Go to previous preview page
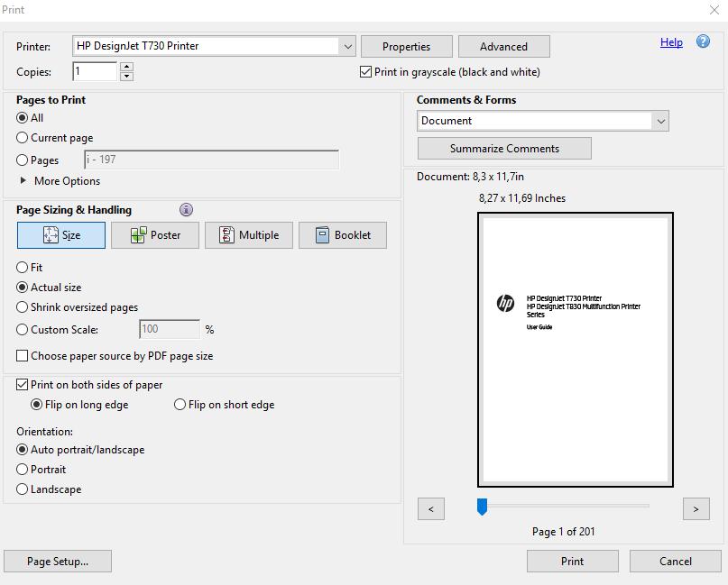The height and width of the screenshot is (585, 728). tap(431, 509)
